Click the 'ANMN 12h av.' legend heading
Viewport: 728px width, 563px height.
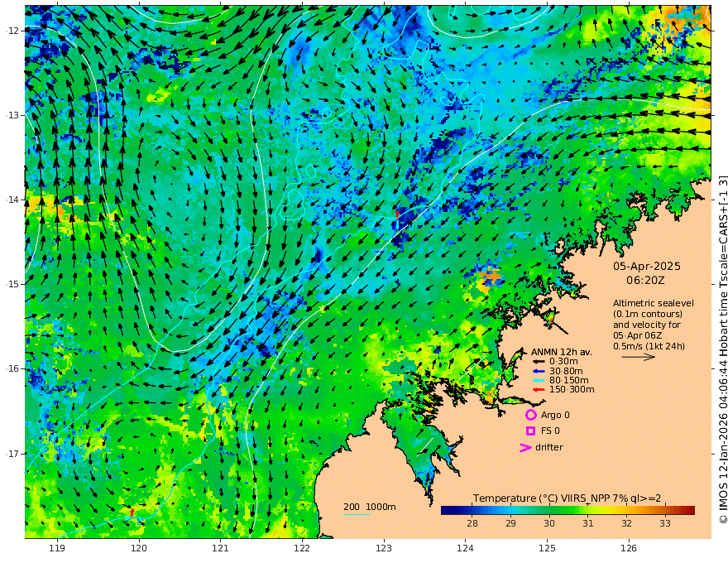pos(562,352)
